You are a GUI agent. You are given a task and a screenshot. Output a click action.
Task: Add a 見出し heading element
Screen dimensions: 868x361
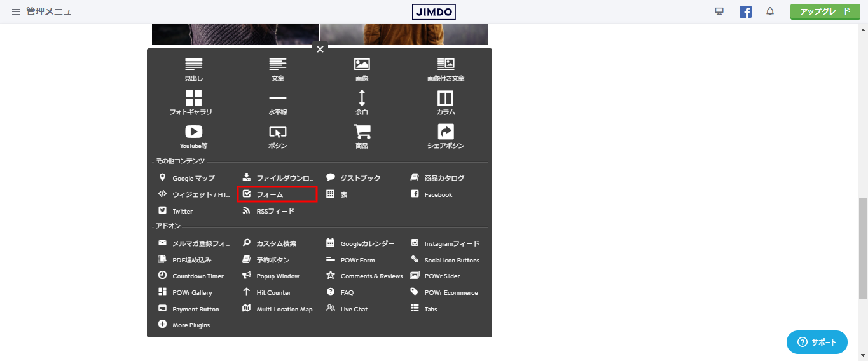point(193,70)
